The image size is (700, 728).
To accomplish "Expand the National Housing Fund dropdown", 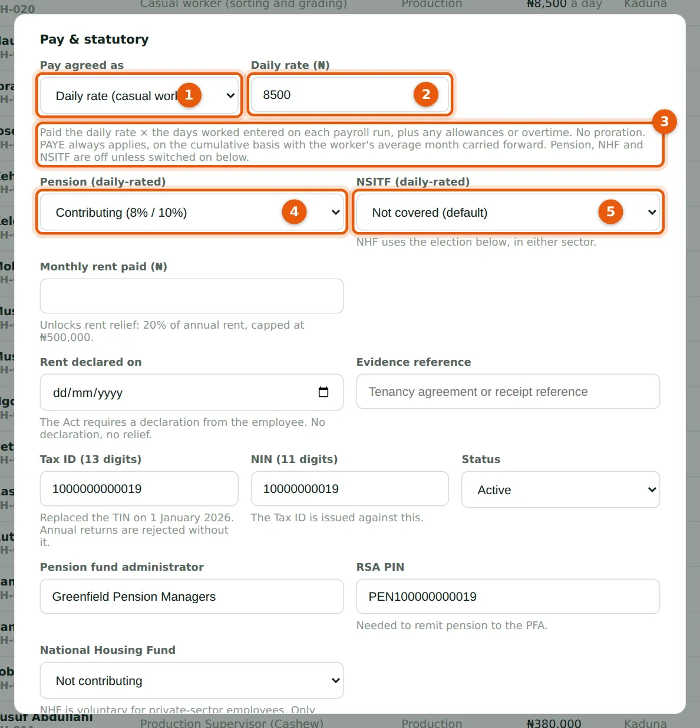I will tap(191, 680).
